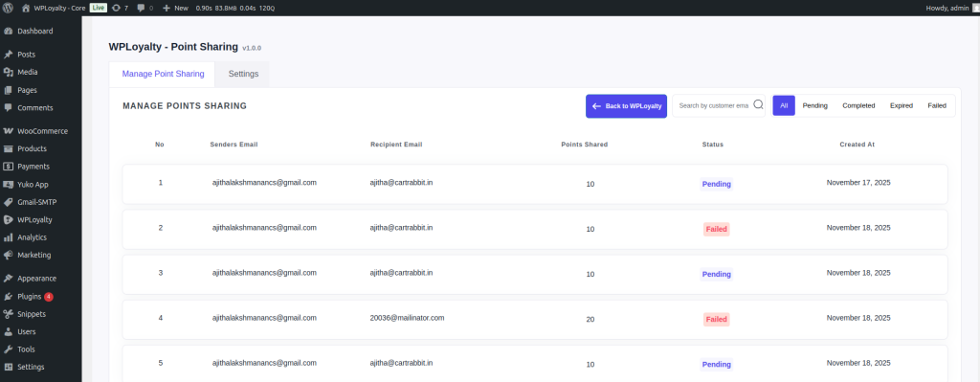
Task: Click the WPLoyalty icon in sidebar
Action: 8,219
